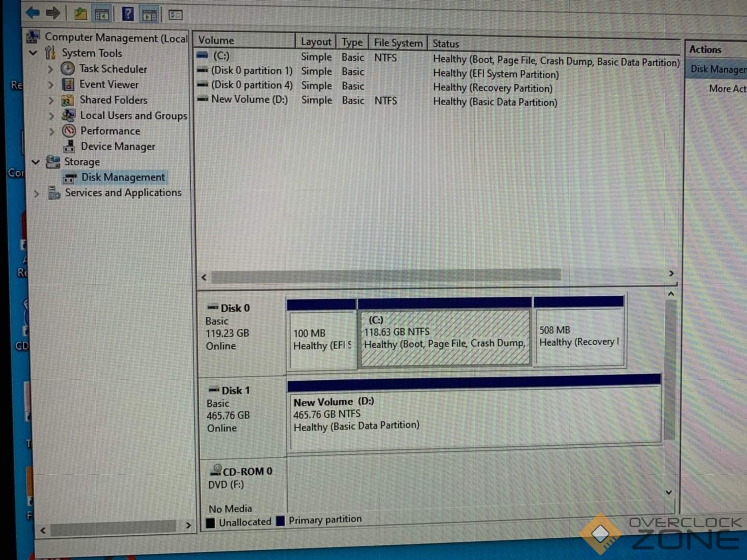
Task: Expand the Local Users and Groups node
Action: tap(52, 116)
